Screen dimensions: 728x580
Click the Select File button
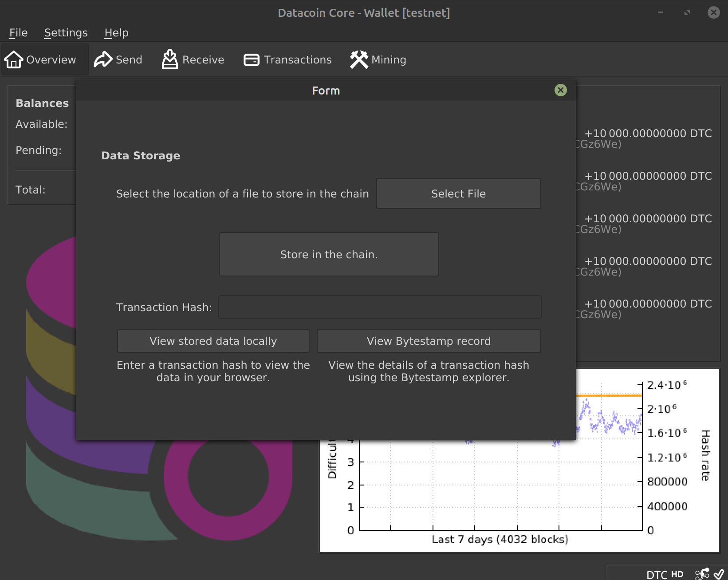[459, 193]
